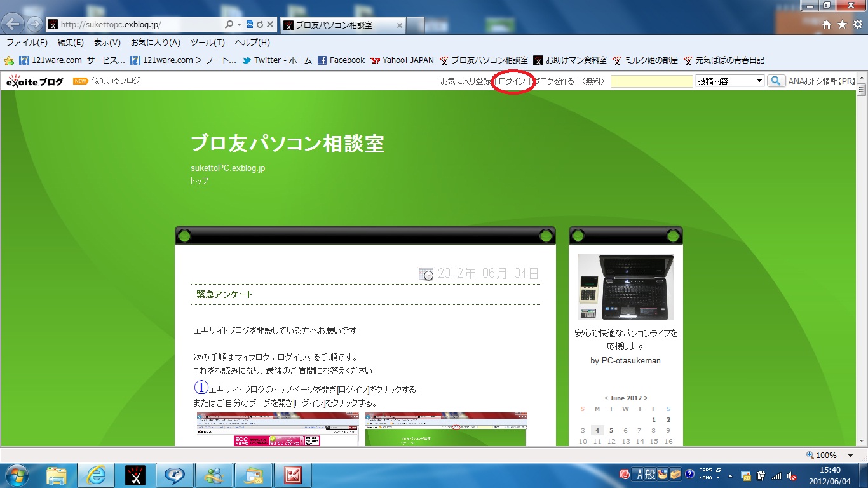868x488 pixels.
Task: Close the ブロ友パソコン相談室 tab
Action: [x=399, y=25]
